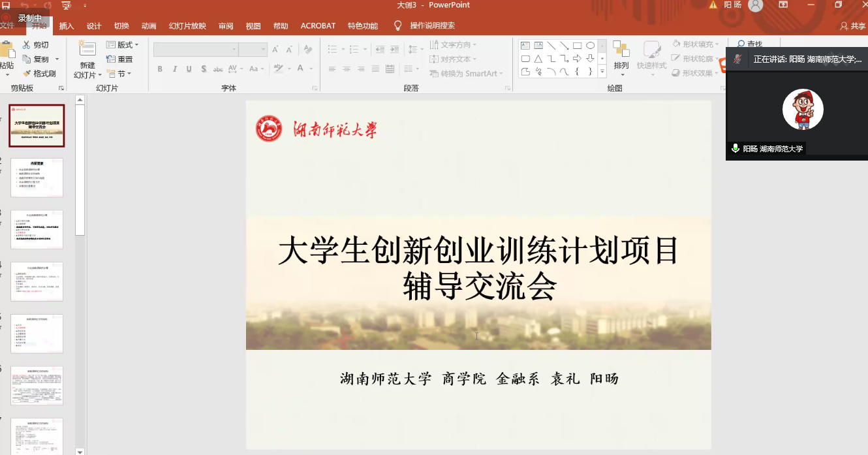Click the Cut (剪切) scissors icon
The image size is (868, 455).
coord(27,45)
